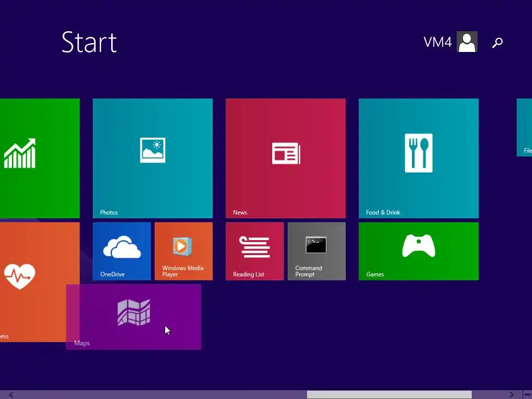Click the zoom-out minus button in corner
The width and height of the screenshot is (532, 399).
click(528, 395)
